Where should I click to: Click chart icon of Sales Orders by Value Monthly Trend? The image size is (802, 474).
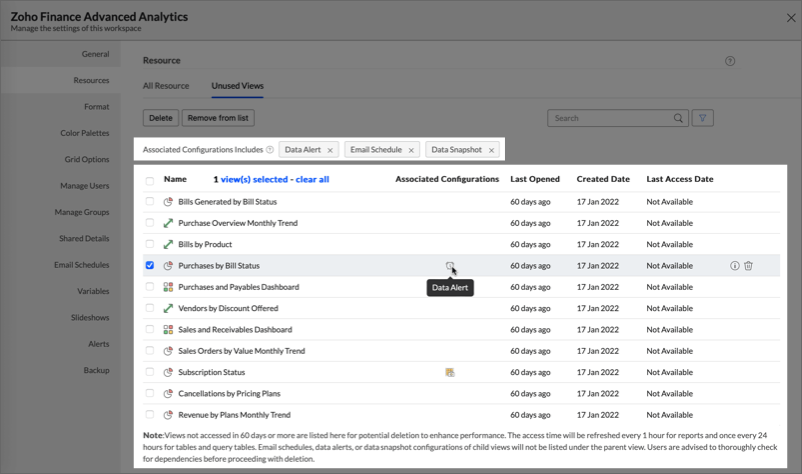click(168, 351)
